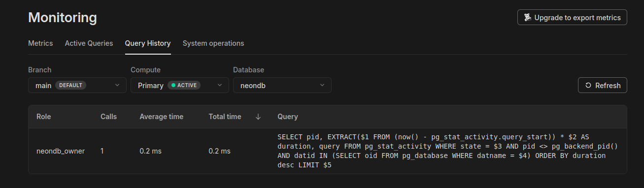
Task: Switch to the Metrics tab
Action: 40,43
